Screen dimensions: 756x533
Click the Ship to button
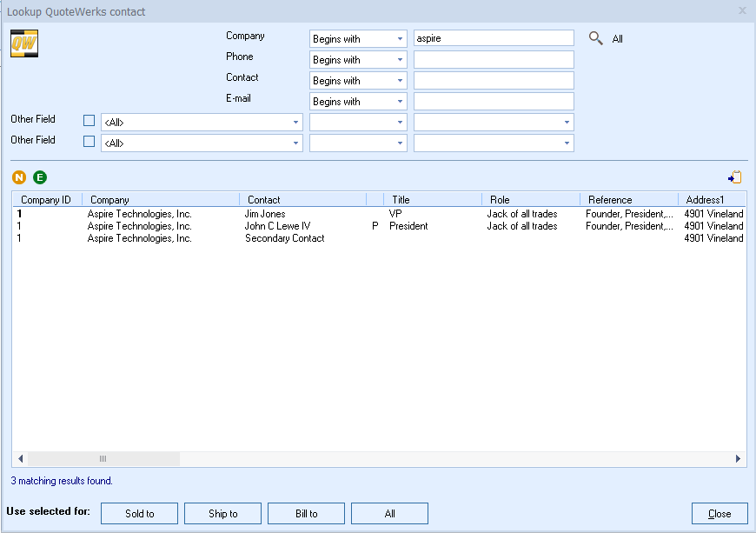click(222, 514)
